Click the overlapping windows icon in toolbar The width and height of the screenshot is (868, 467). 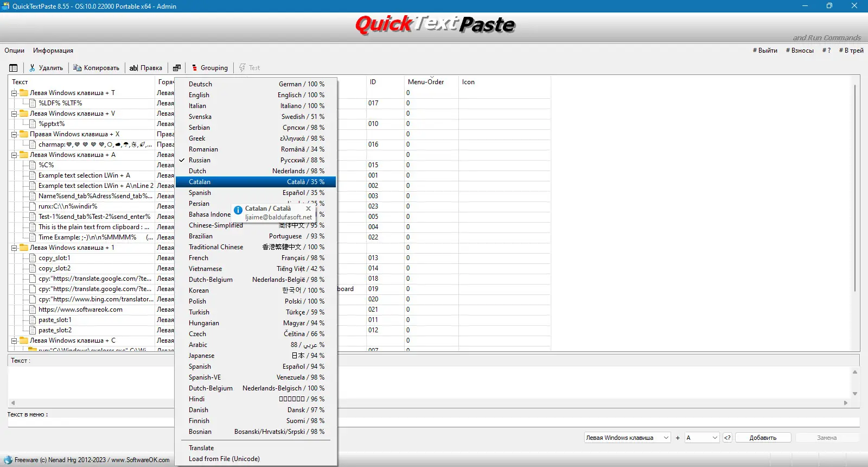pyautogui.click(x=177, y=68)
